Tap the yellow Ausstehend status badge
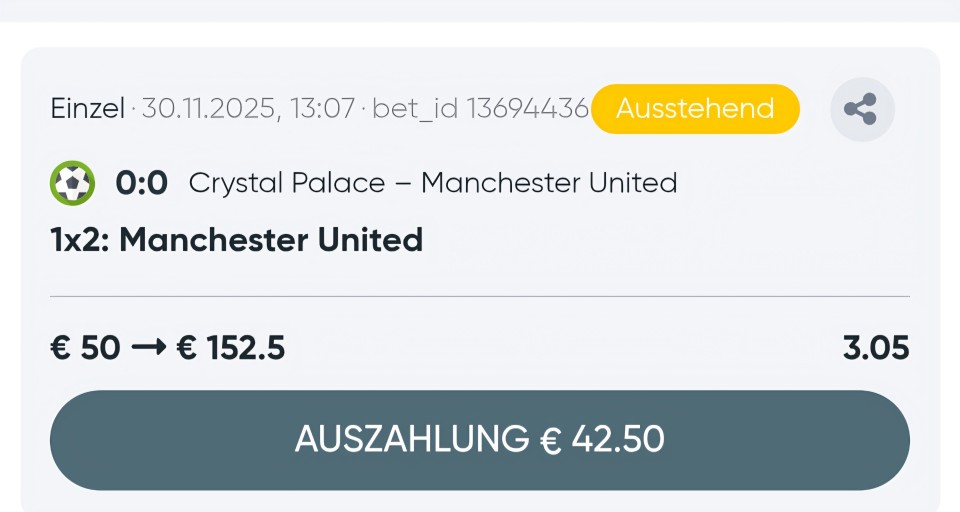960x512 pixels. tap(695, 109)
